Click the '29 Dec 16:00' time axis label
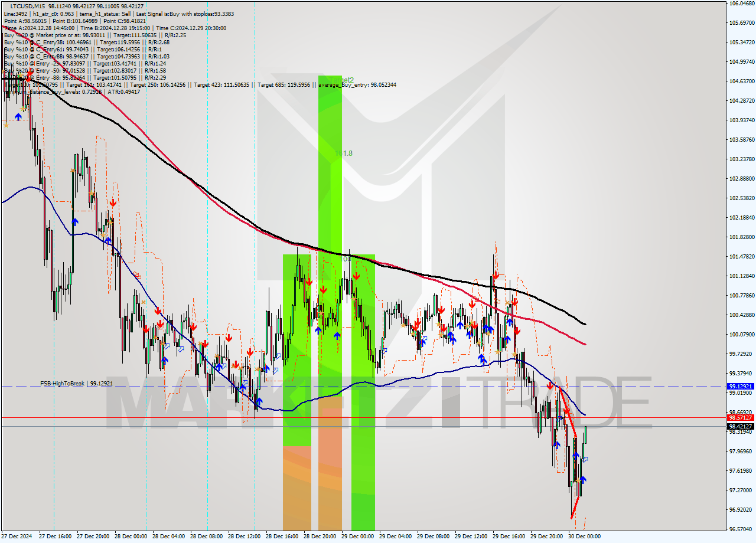This screenshot has width=756, height=543. point(509,537)
